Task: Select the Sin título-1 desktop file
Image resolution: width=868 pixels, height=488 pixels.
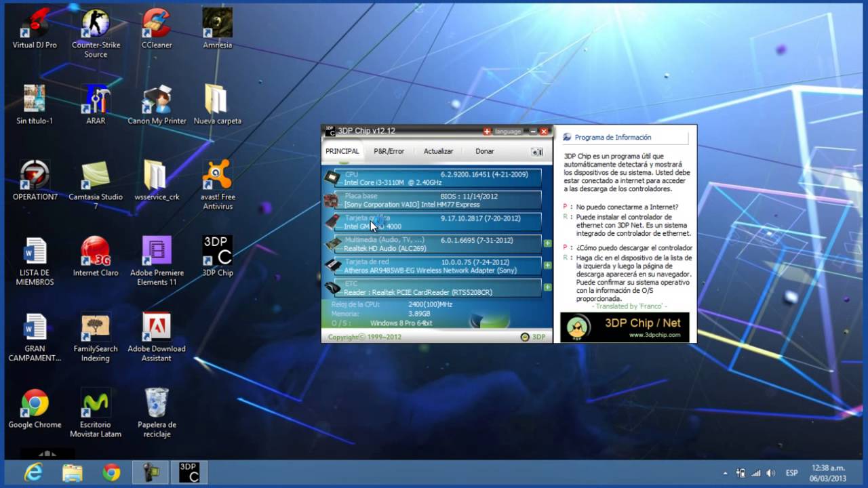Action: click(35, 105)
